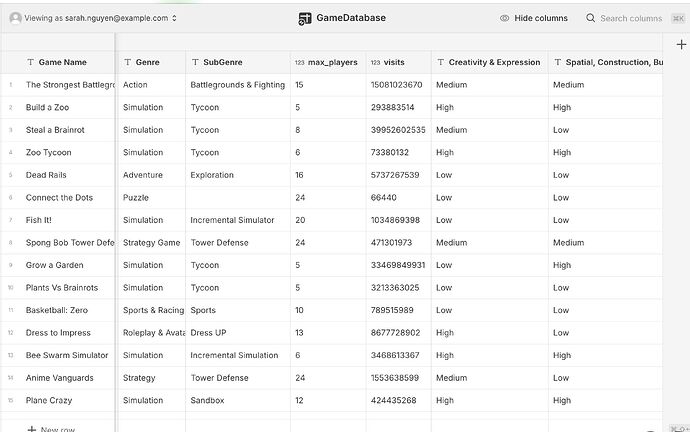
Task: Click visits value 15081023670
Action: pyautogui.click(x=396, y=85)
